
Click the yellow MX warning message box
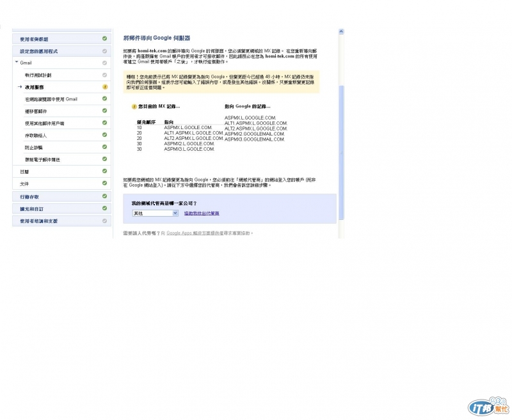coord(221,82)
